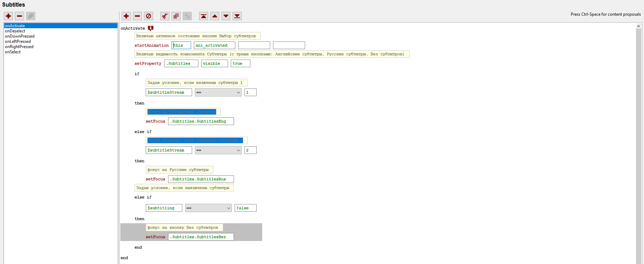Move the selected command to the top
Screen dimensions: 644x264
pos(204,16)
